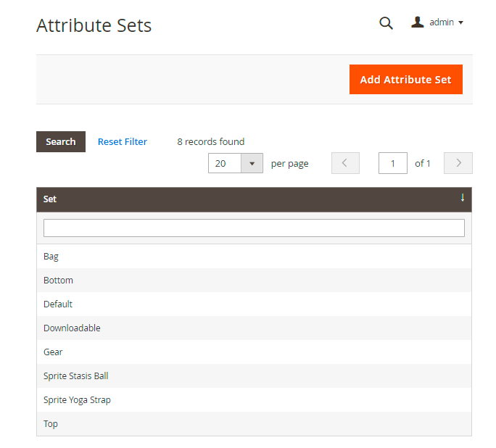Open the Downloadable attribute set

(72, 328)
